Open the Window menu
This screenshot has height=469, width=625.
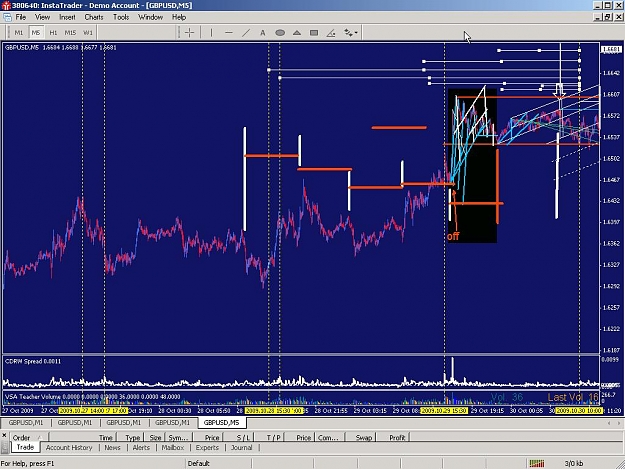(150, 17)
